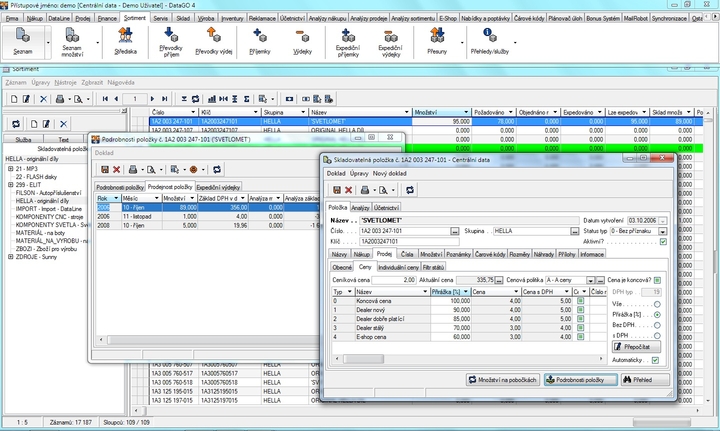Select the Vše radio button

point(657,304)
